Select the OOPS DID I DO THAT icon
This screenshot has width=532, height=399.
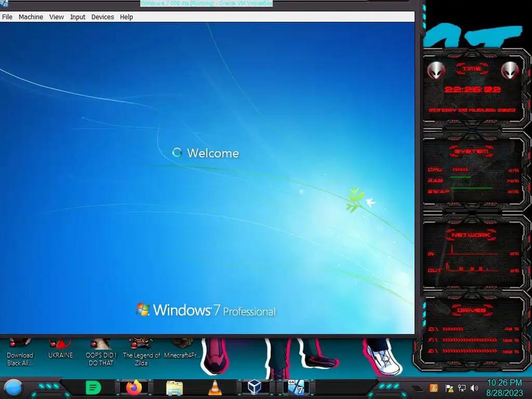pos(101,352)
